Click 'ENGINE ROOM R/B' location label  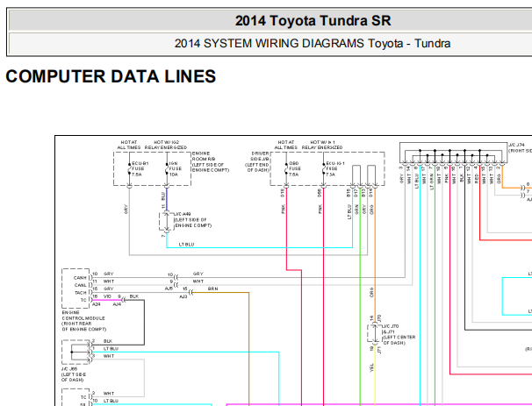[211, 161]
